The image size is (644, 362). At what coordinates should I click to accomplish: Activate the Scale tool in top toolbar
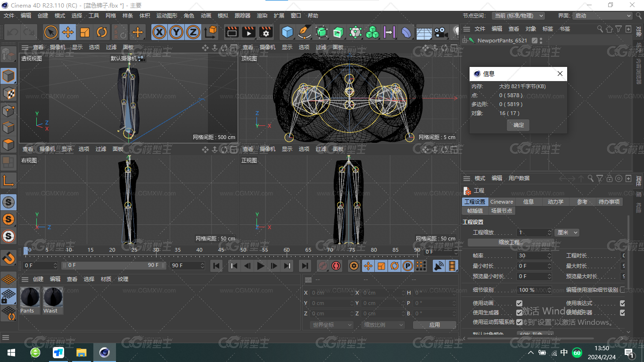pos(85,32)
